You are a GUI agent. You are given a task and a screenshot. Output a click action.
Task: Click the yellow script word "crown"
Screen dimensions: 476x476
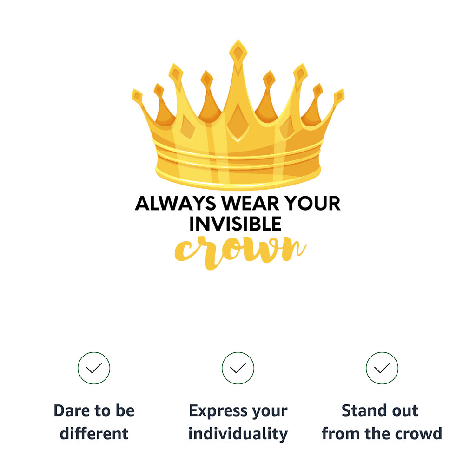[x=240, y=251]
